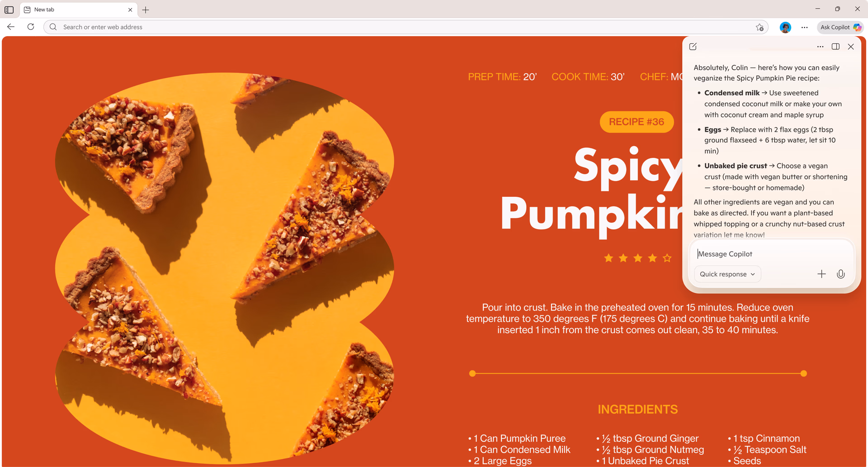
Task: Enable voice input microphone in Copilot
Action: tap(841, 274)
